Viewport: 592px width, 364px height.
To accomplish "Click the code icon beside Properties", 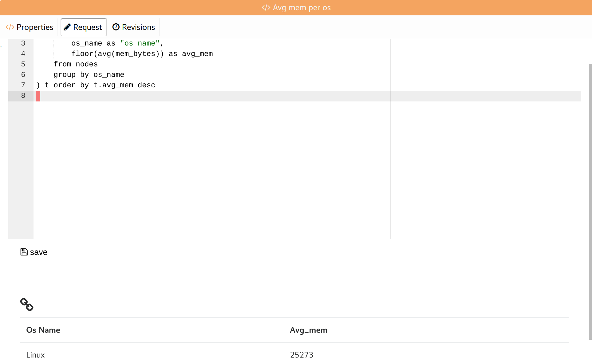I will tap(10, 27).
